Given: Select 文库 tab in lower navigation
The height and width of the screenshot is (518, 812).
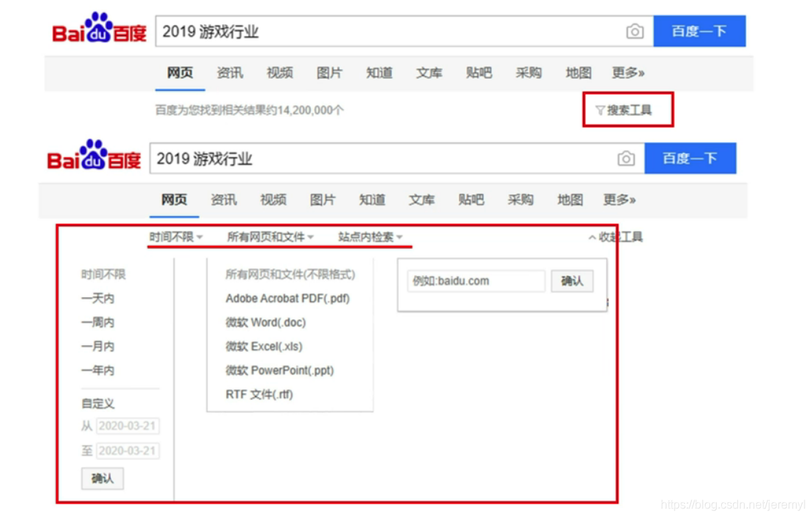Looking at the screenshot, I should click(421, 200).
